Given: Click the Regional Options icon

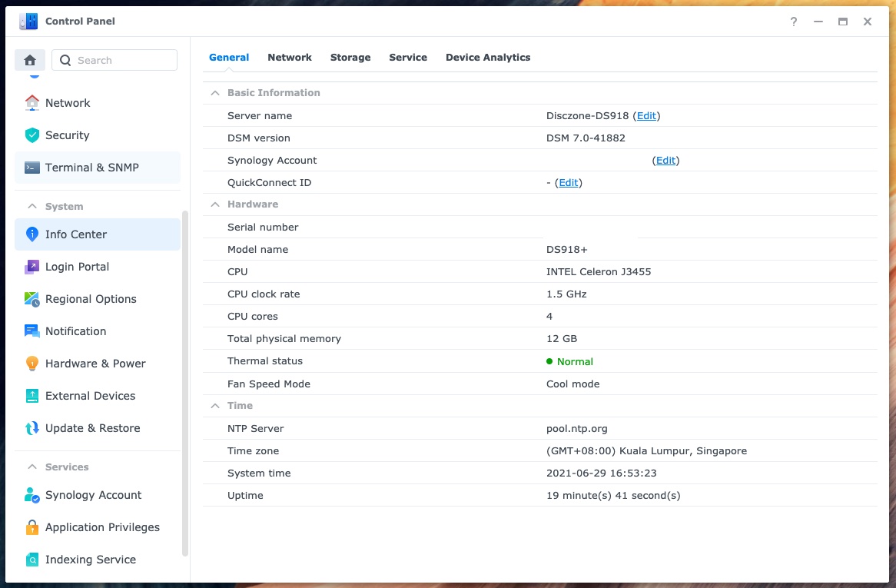Looking at the screenshot, I should pyautogui.click(x=32, y=299).
